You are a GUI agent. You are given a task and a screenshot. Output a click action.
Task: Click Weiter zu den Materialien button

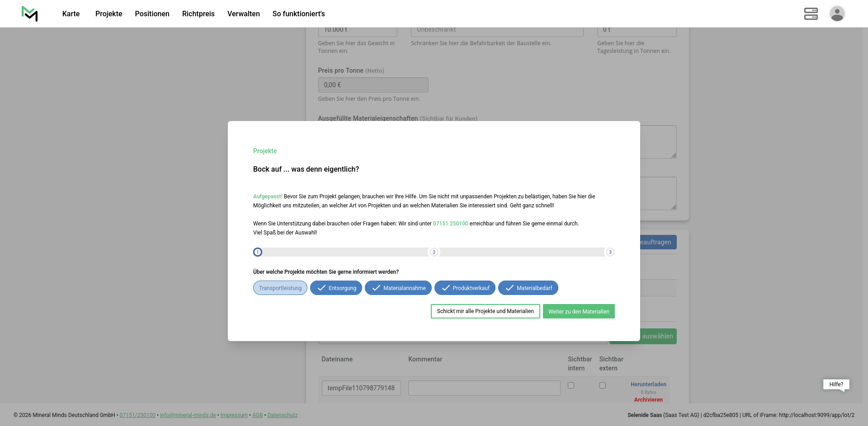click(x=579, y=311)
